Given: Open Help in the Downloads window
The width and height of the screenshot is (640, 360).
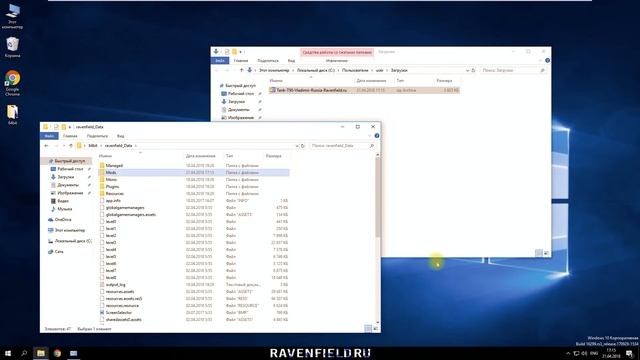Looking at the screenshot, I should point(547,60).
